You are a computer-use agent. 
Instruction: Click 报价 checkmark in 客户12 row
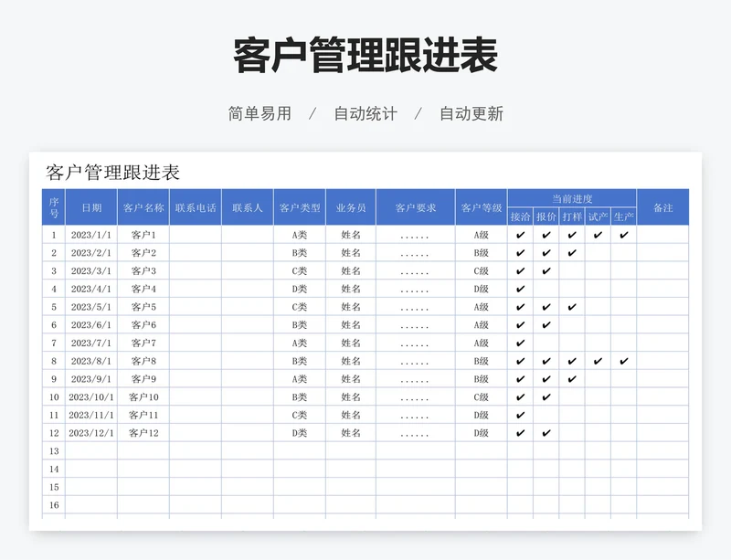[546, 433]
